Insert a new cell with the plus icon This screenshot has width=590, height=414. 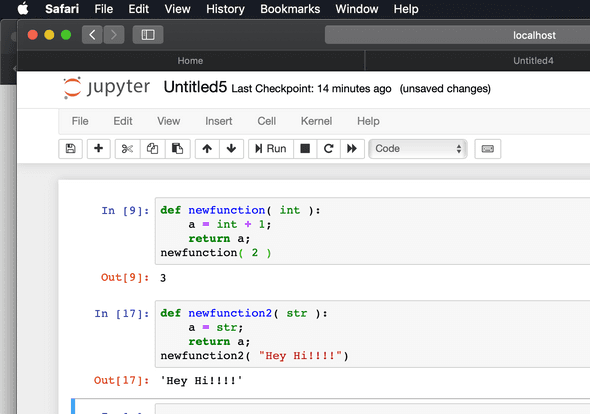click(99, 149)
